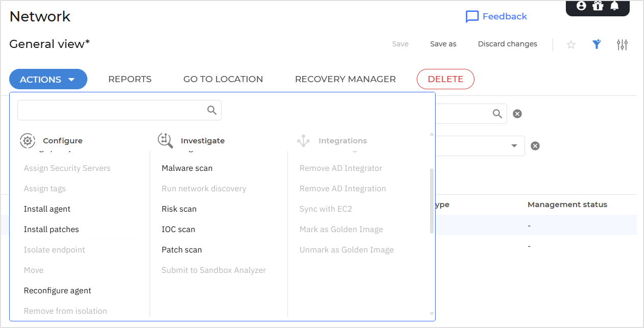
Task: Choose Install agent action
Action: pyautogui.click(x=47, y=209)
